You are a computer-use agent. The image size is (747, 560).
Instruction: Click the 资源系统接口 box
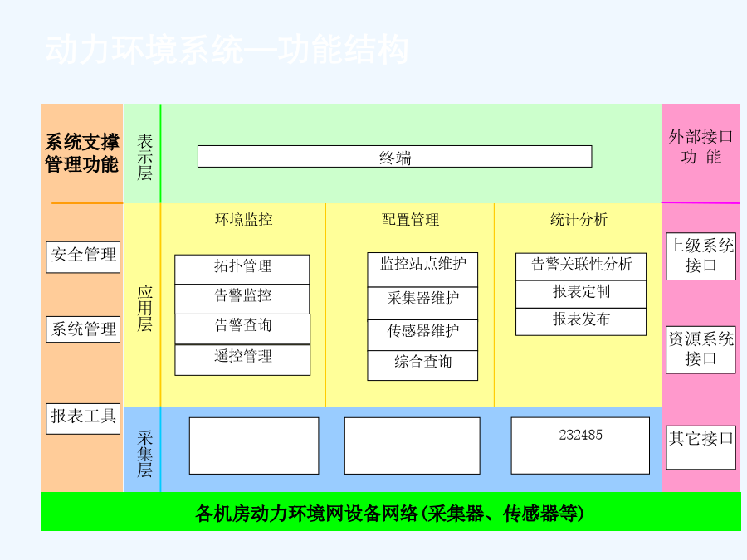point(701,349)
